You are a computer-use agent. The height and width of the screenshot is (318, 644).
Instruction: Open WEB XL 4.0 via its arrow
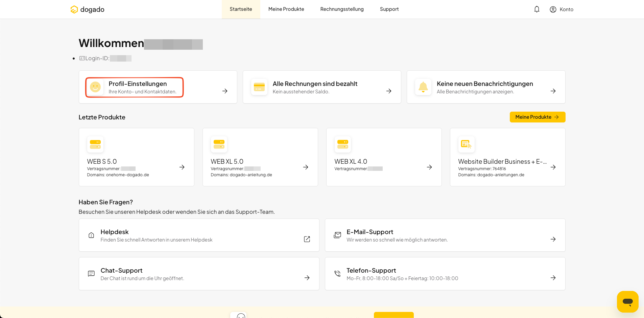429,167
